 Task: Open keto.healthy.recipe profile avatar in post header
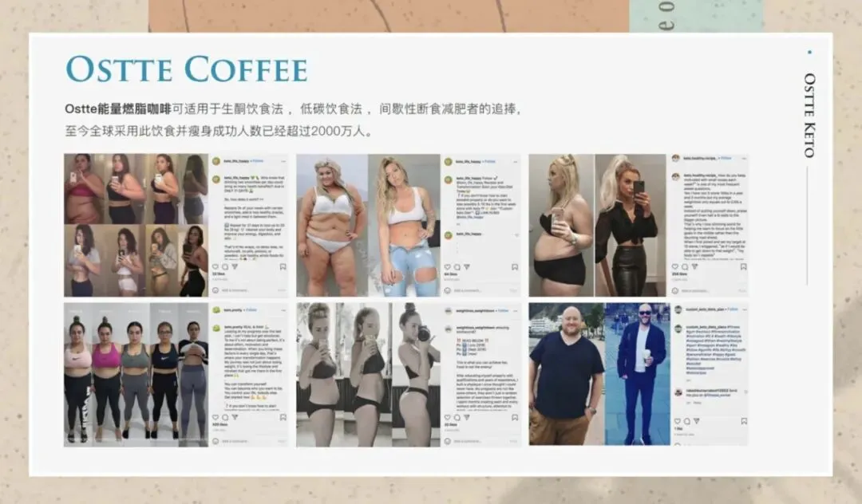click(x=676, y=158)
